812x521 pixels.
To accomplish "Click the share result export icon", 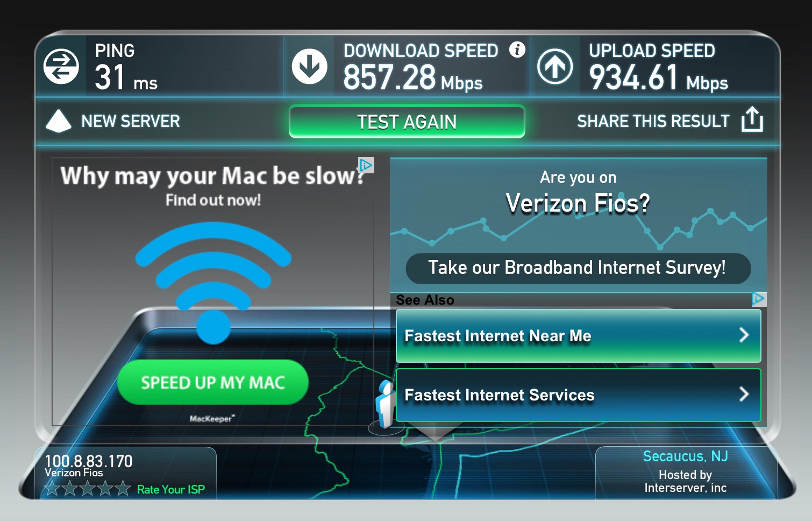I will coord(752,119).
